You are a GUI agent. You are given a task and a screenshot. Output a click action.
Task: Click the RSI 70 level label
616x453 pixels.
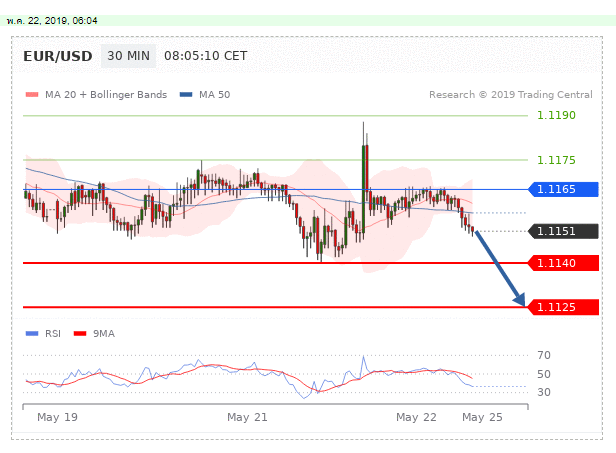click(544, 355)
